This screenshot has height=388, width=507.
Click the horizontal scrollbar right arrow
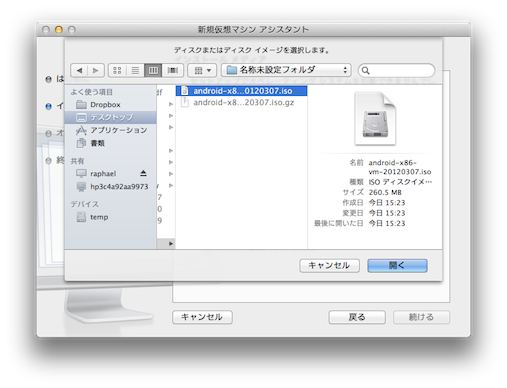coord(171,244)
